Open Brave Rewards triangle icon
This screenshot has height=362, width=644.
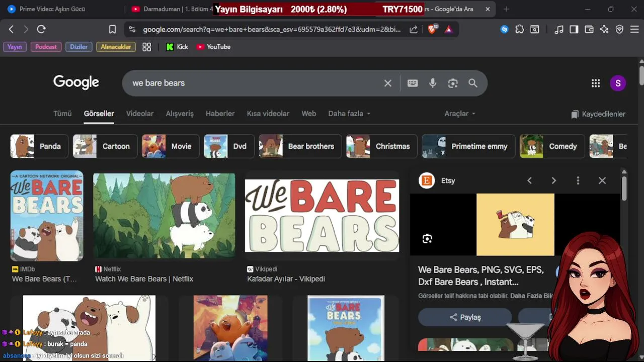449,30
